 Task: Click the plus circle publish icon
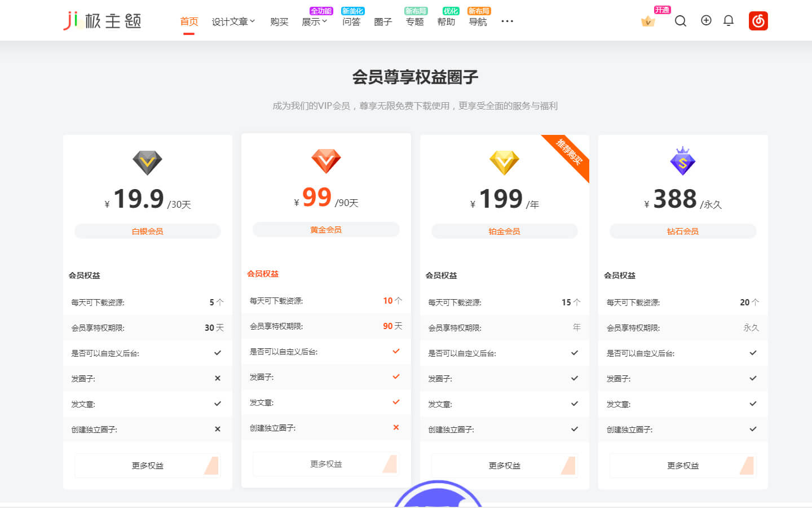[x=706, y=20]
